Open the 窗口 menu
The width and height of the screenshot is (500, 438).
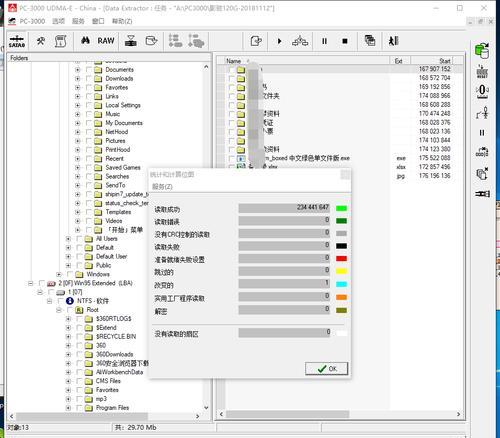coord(98,21)
